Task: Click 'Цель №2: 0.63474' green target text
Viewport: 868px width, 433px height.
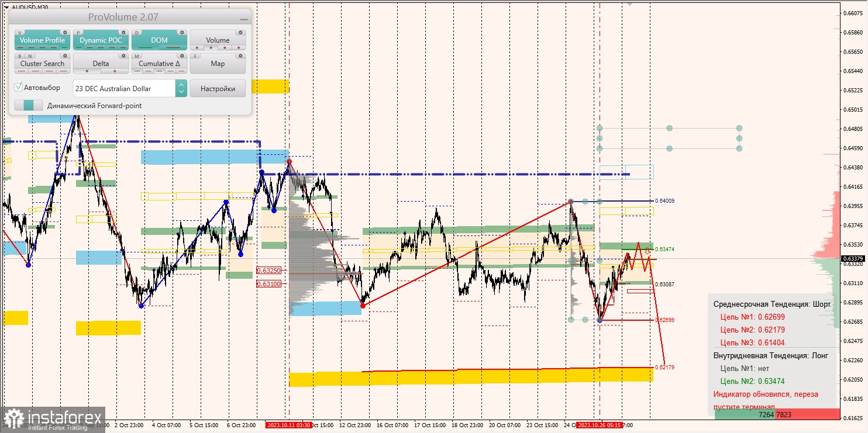Action: tap(752, 381)
